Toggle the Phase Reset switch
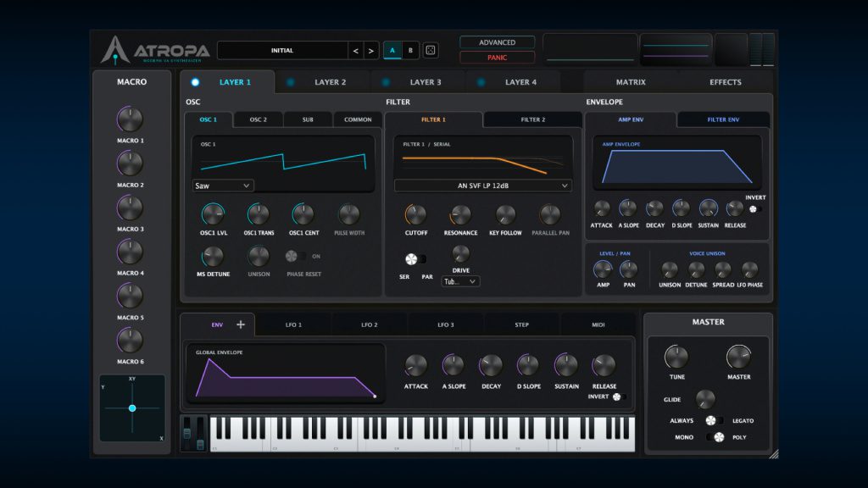 click(294, 256)
